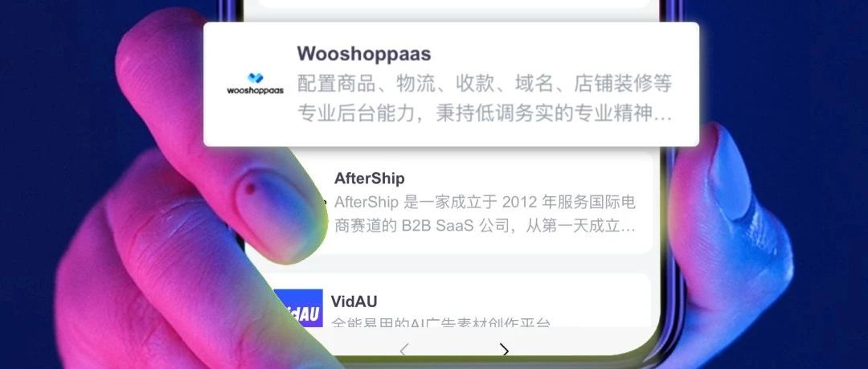Open the Wooshoppaas title heading

pos(364,54)
